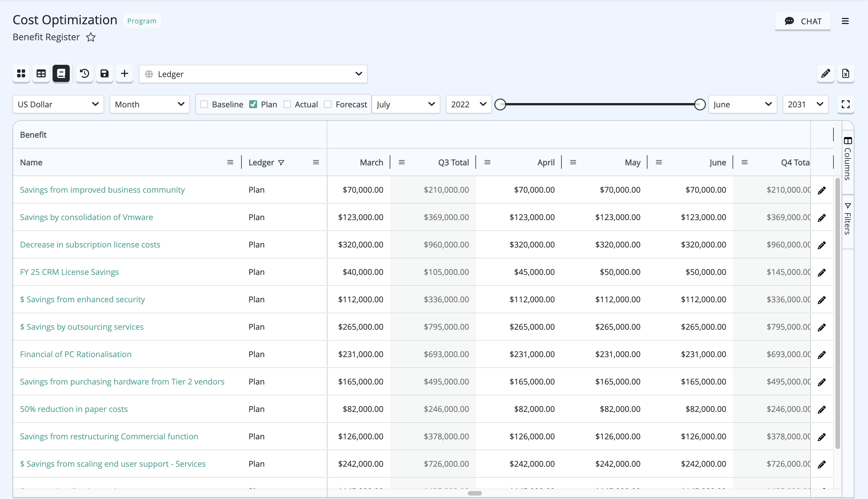Click the Program tag badge

pos(142,21)
